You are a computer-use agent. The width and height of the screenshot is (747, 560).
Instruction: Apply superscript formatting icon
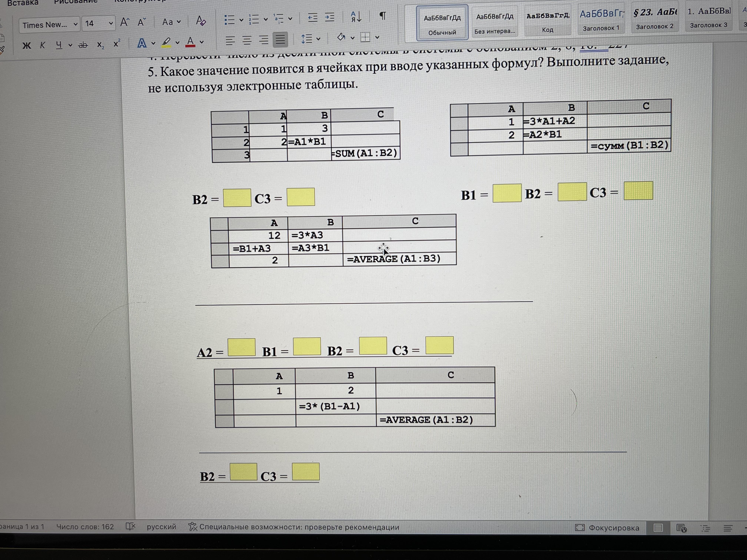pyautogui.click(x=117, y=44)
